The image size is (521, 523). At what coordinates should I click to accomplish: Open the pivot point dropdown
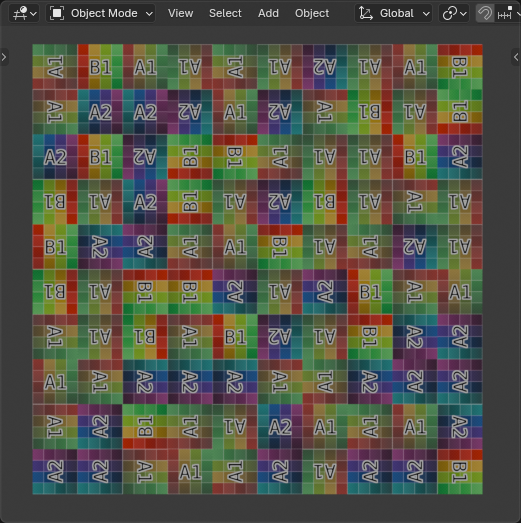click(x=454, y=13)
